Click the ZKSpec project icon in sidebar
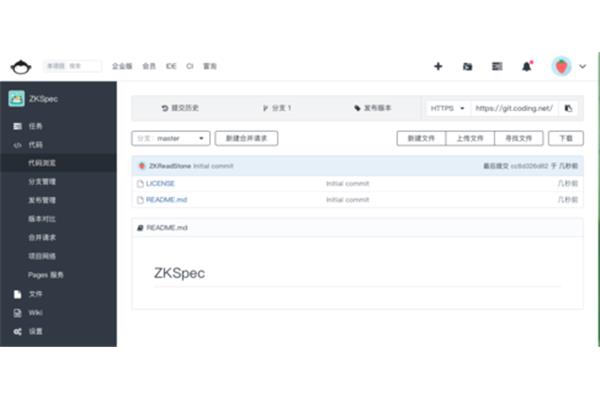 pos(16,99)
